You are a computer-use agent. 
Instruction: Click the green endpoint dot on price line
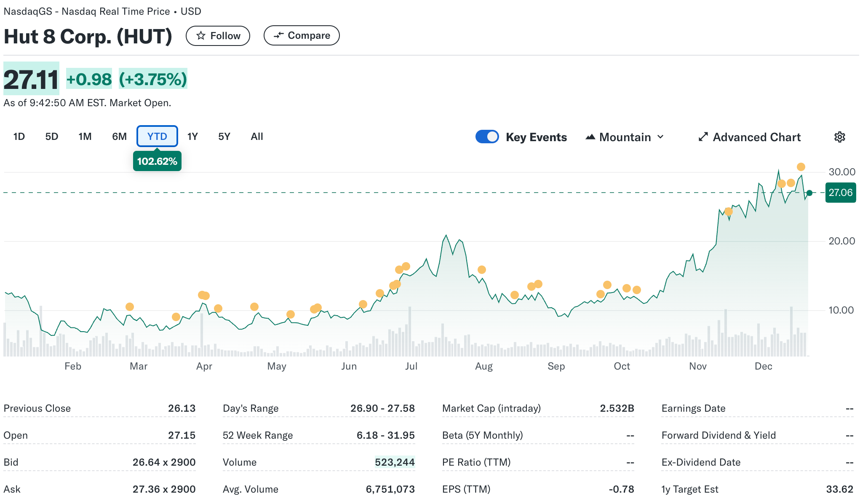coord(809,193)
